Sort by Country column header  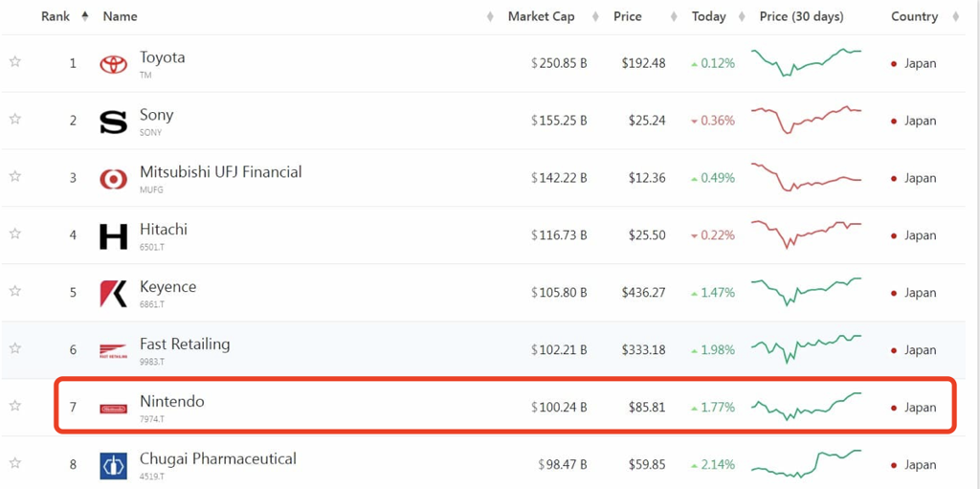[914, 17]
